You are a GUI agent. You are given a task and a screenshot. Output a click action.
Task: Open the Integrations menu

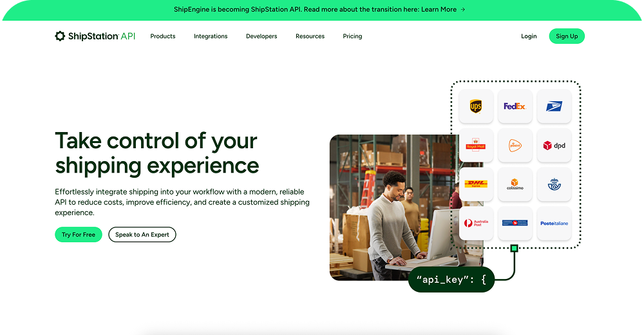point(211,36)
